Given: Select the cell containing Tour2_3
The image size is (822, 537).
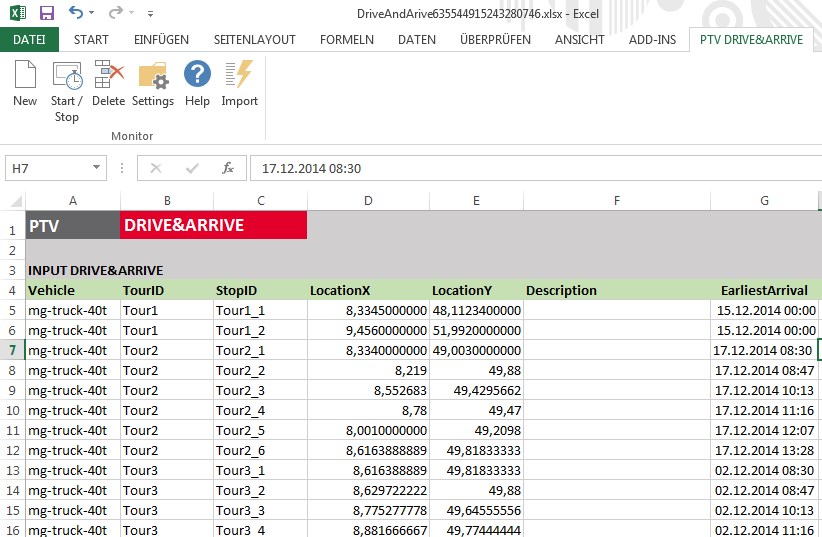Looking at the screenshot, I should pos(260,390).
